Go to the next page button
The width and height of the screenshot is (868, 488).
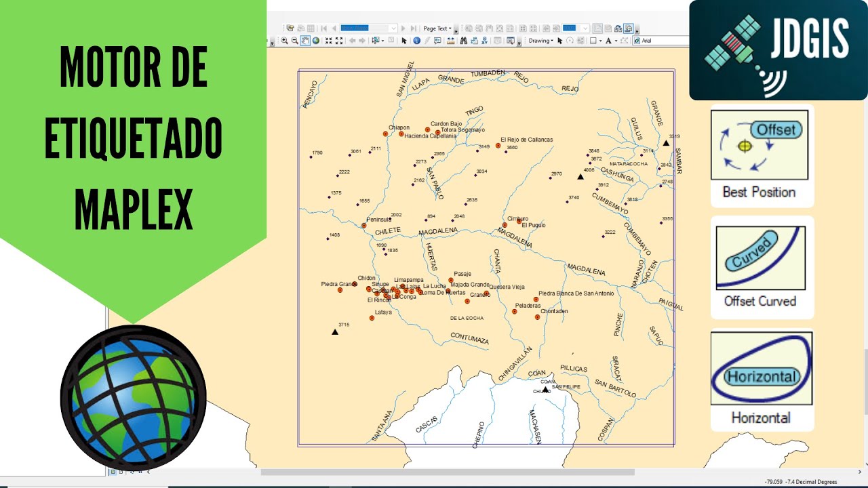pyautogui.click(x=403, y=28)
